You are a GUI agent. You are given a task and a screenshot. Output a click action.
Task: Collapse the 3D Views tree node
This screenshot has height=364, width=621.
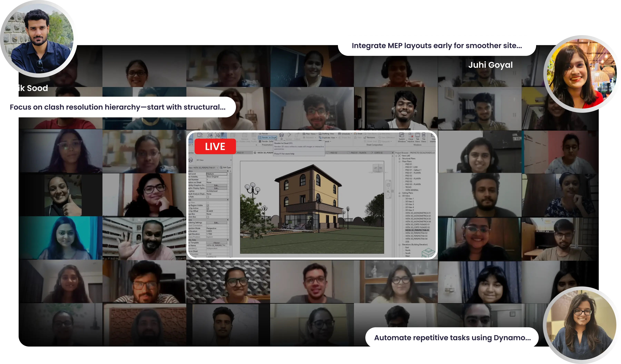pos(400,196)
